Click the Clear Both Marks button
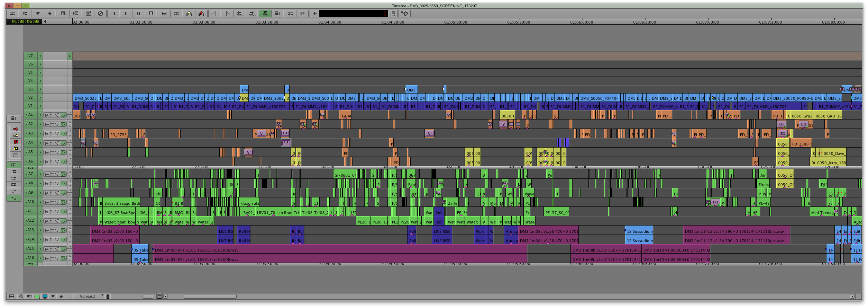Screen dimensions: 868x308 pyautogui.click(x=151, y=14)
